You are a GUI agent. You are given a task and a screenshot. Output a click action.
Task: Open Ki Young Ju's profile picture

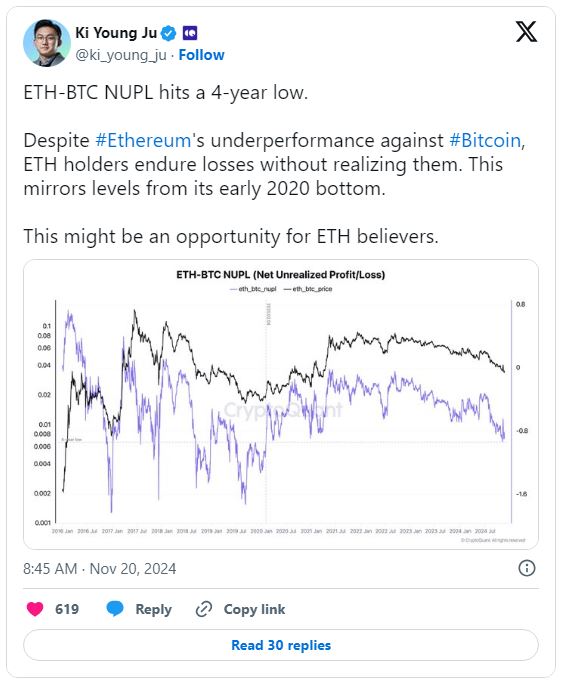tap(46, 43)
